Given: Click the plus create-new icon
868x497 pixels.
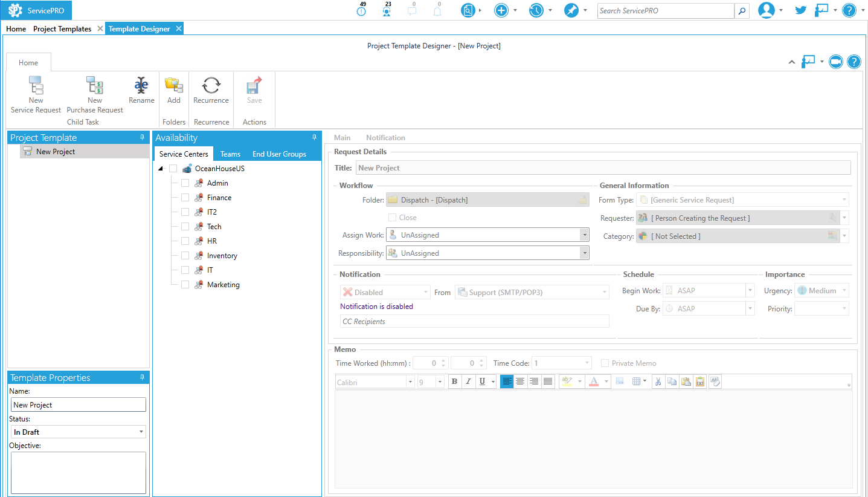Looking at the screenshot, I should (501, 10).
